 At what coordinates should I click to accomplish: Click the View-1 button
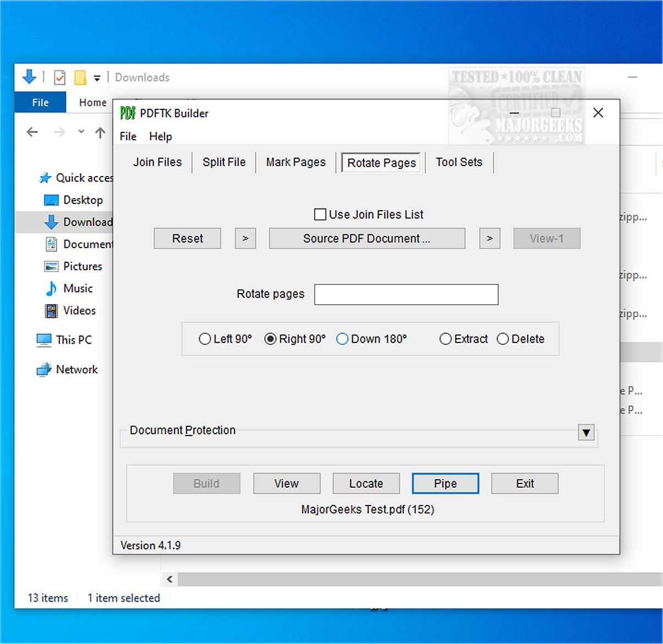point(547,239)
